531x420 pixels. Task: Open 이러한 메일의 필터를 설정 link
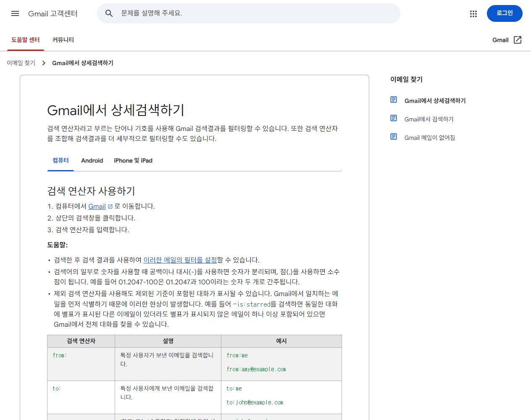pos(180,260)
